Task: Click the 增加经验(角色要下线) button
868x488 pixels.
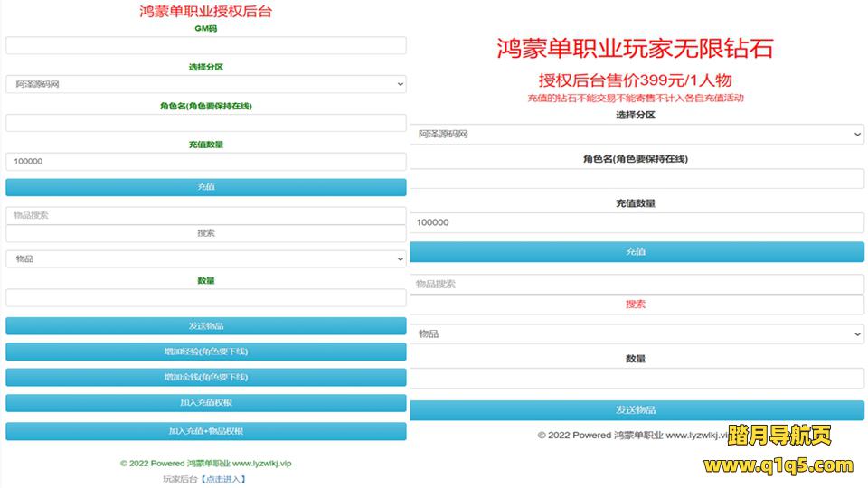Action: point(205,352)
